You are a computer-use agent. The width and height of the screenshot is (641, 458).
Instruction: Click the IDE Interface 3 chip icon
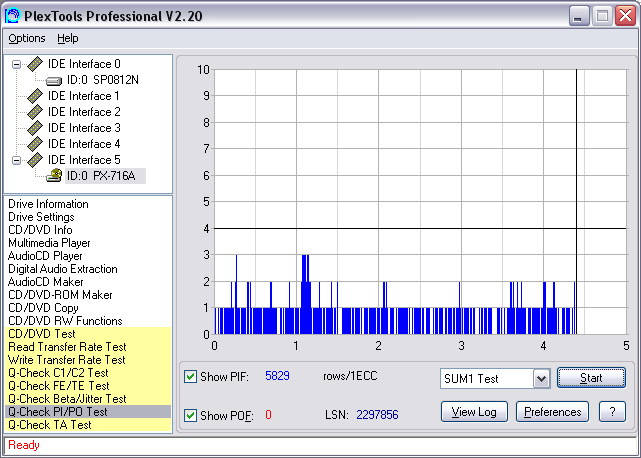coord(35,128)
